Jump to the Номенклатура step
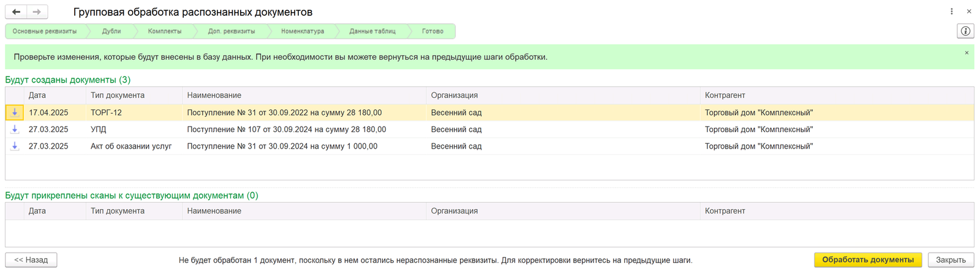Image resolution: width=980 pixels, height=271 pixels. click(303, 31)
